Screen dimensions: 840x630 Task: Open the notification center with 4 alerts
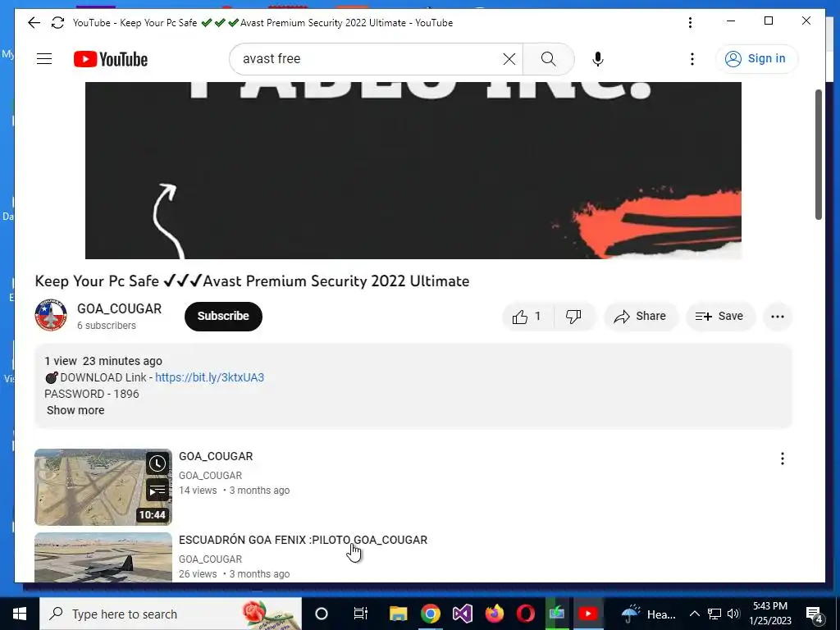[x=815, y=614]
